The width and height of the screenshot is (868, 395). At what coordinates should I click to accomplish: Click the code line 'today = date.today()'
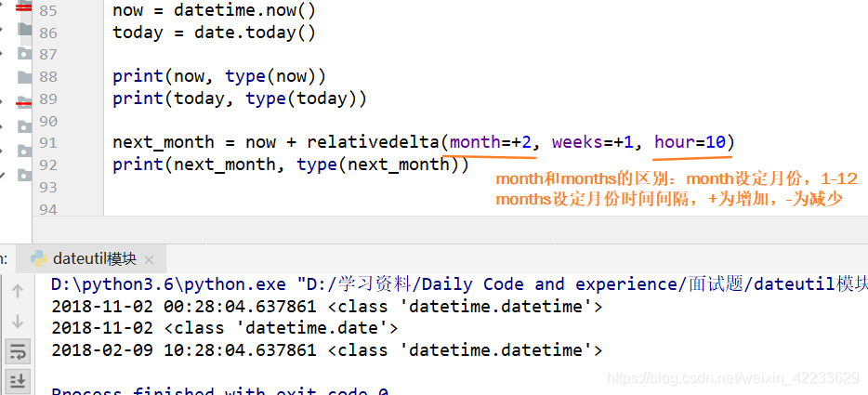(x=215, y=33)
